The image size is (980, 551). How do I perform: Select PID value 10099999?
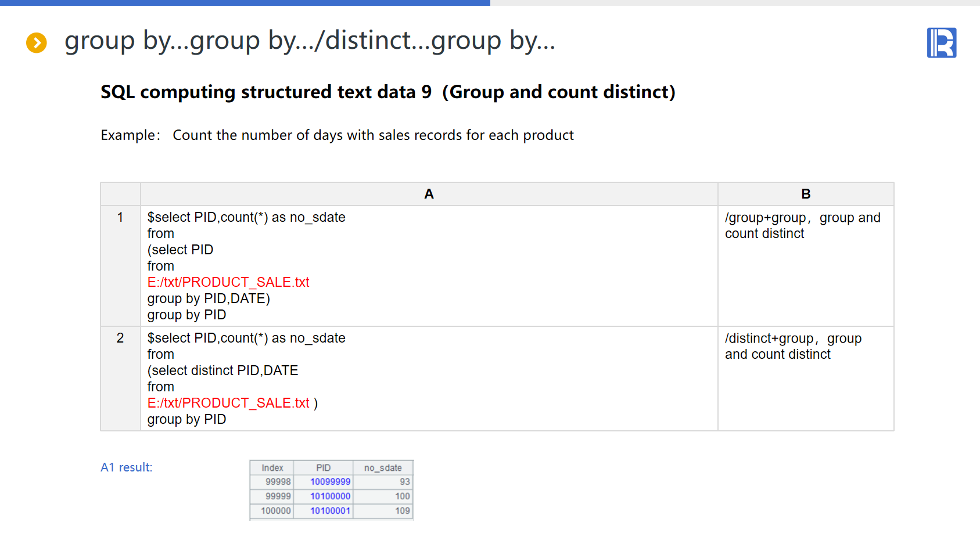coord(330,482)
